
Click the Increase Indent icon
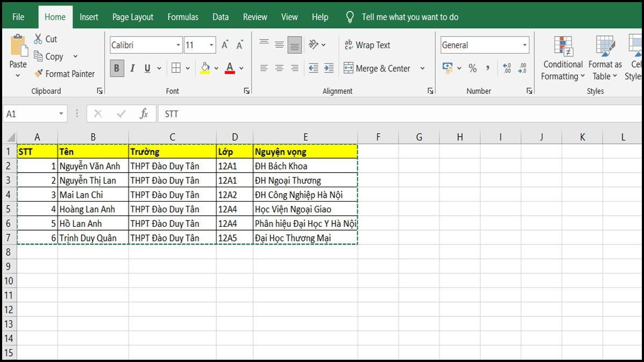pos(328,68)
